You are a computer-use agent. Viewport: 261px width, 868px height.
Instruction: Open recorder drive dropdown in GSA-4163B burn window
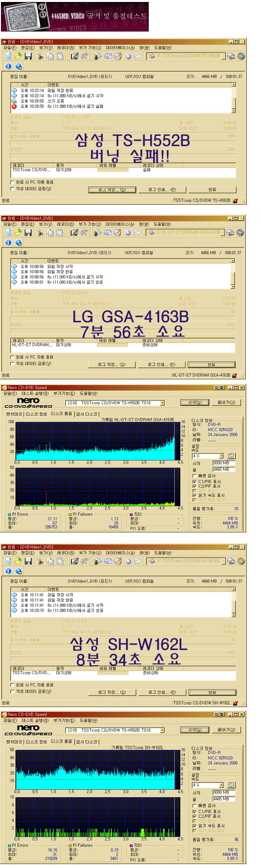tap(223, 232)
